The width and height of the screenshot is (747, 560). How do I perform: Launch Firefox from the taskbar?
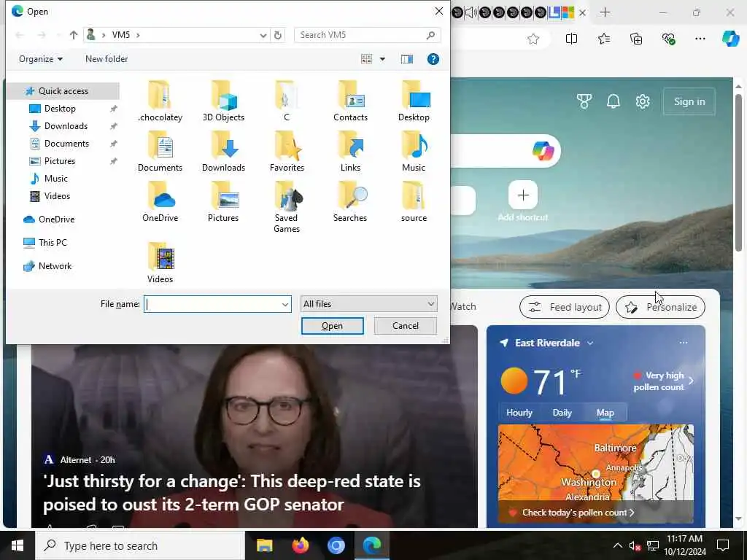coord(300,545)
